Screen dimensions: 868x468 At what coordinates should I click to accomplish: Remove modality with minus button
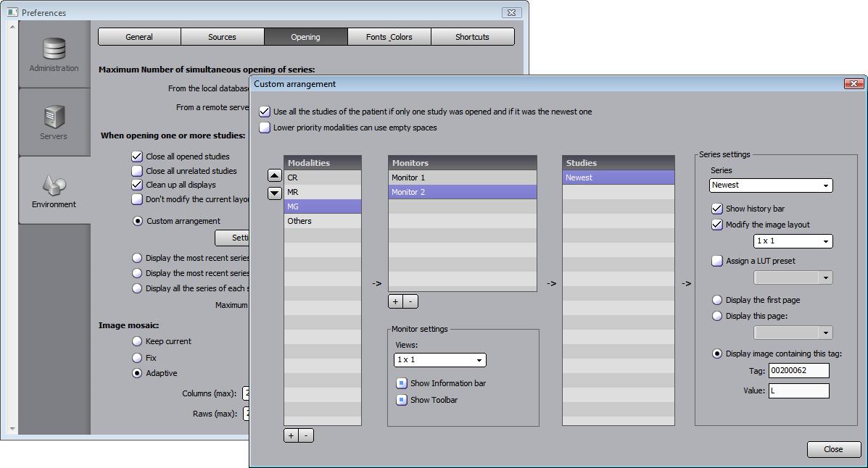pyautogui.click(x=306, y=435)
